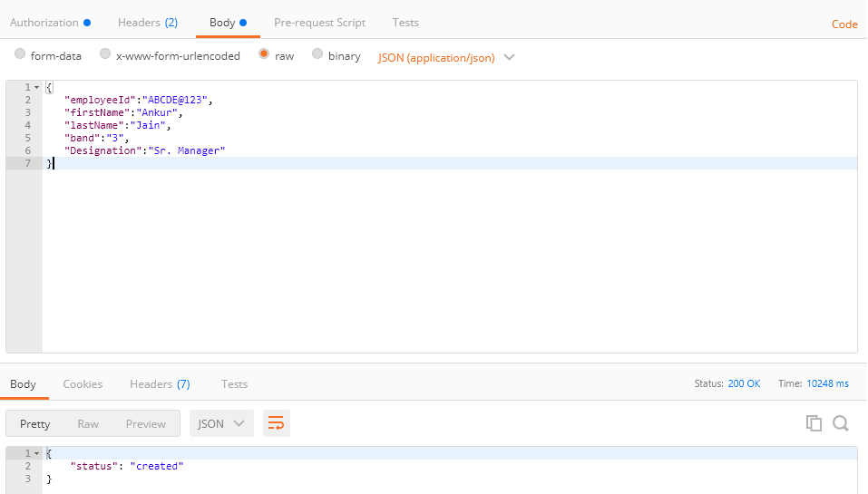Viewport: 868px width, 494px height.
Task: Open the response JSON format dropdown
Action: (x=221, y=423)
